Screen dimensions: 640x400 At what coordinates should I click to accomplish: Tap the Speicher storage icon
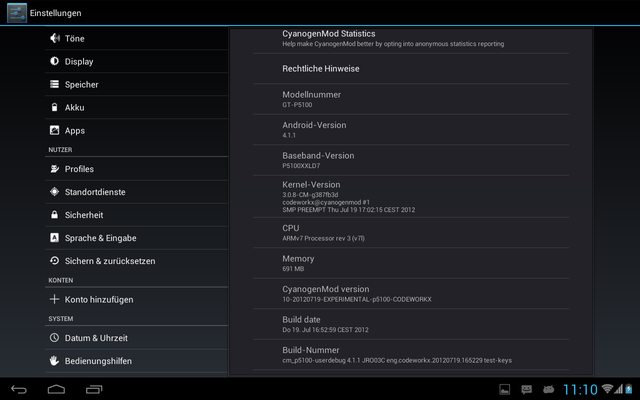(x=54, y=85)
